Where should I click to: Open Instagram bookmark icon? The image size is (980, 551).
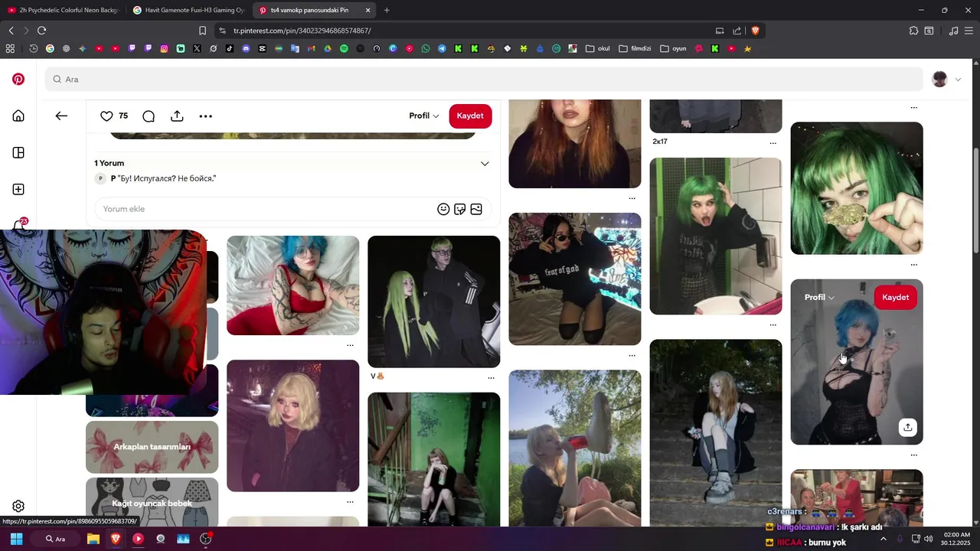point(164,48)
